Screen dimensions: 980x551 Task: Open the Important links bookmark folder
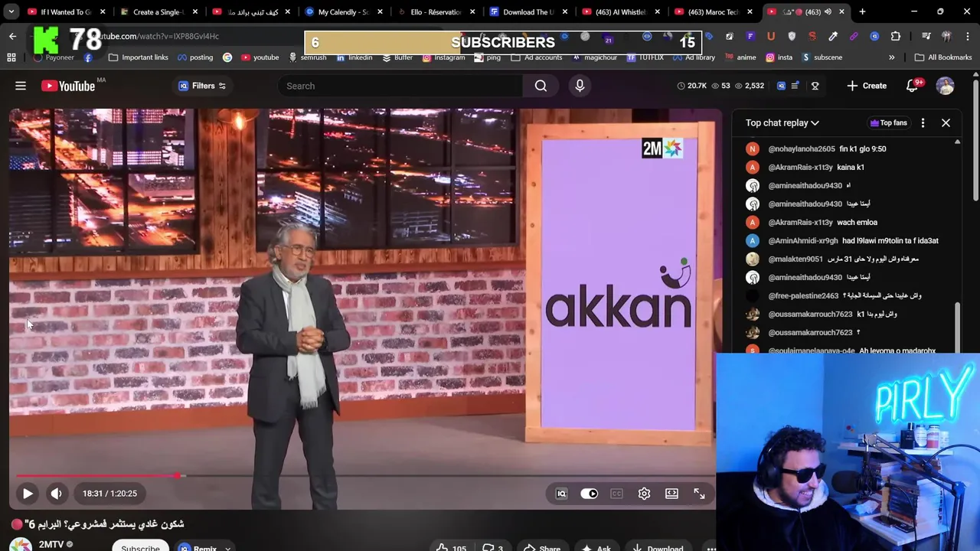(x=139, y=57)
